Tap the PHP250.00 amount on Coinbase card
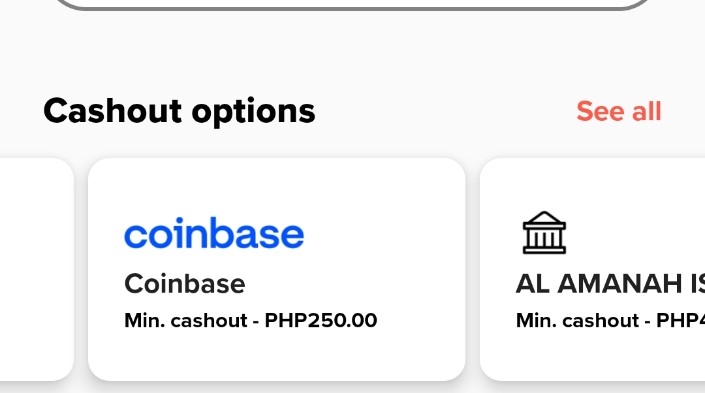This screenshot has height=393, width=705. [321, 321]
